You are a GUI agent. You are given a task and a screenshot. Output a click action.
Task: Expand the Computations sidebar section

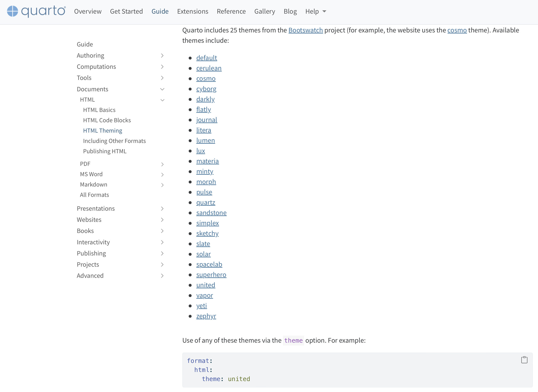(x=162, y=67)
